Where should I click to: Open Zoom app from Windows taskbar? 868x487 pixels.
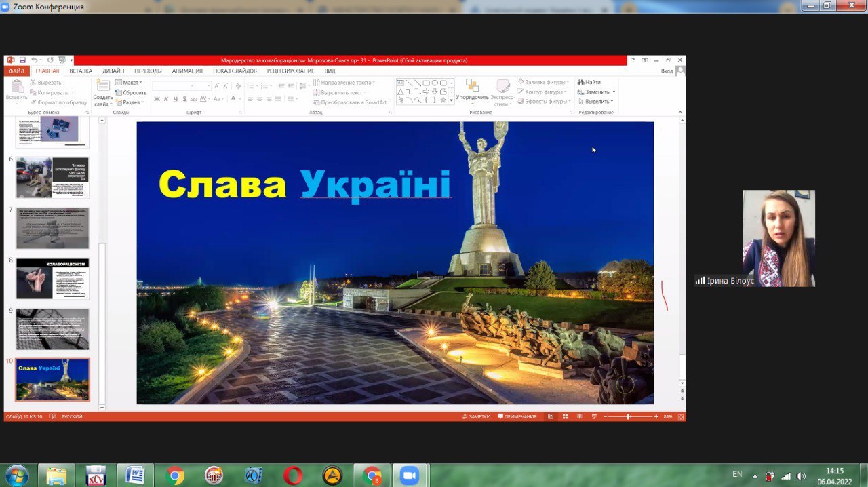(409, 475)
